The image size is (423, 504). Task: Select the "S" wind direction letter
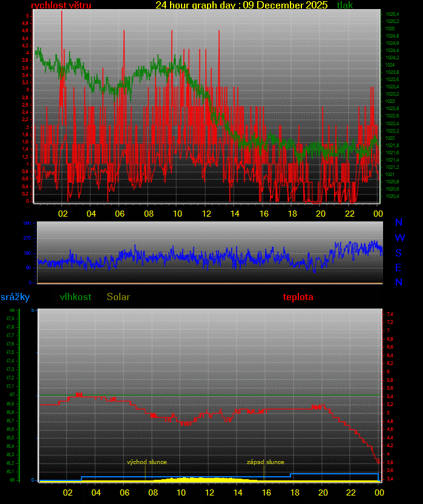point(398,254)
